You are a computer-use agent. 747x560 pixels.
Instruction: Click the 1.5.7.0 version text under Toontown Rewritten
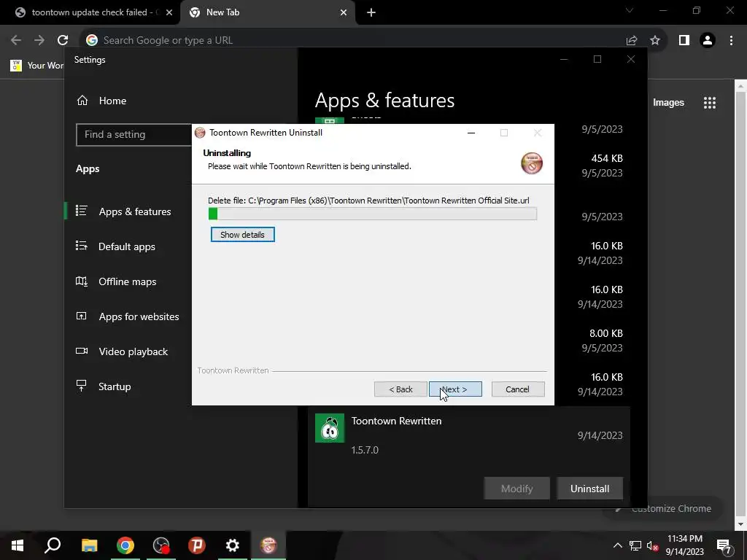coord(365,450)
